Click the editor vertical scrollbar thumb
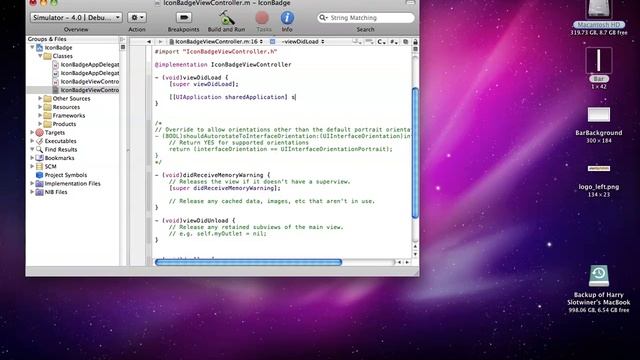 point(415,153)
